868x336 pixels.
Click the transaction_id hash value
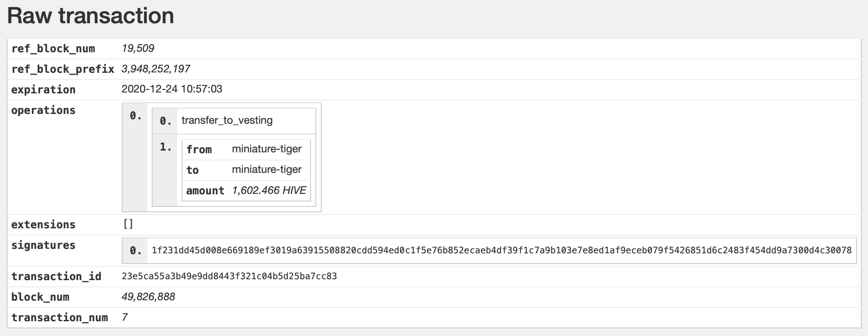pyautogui.click(x=229, y=276)
